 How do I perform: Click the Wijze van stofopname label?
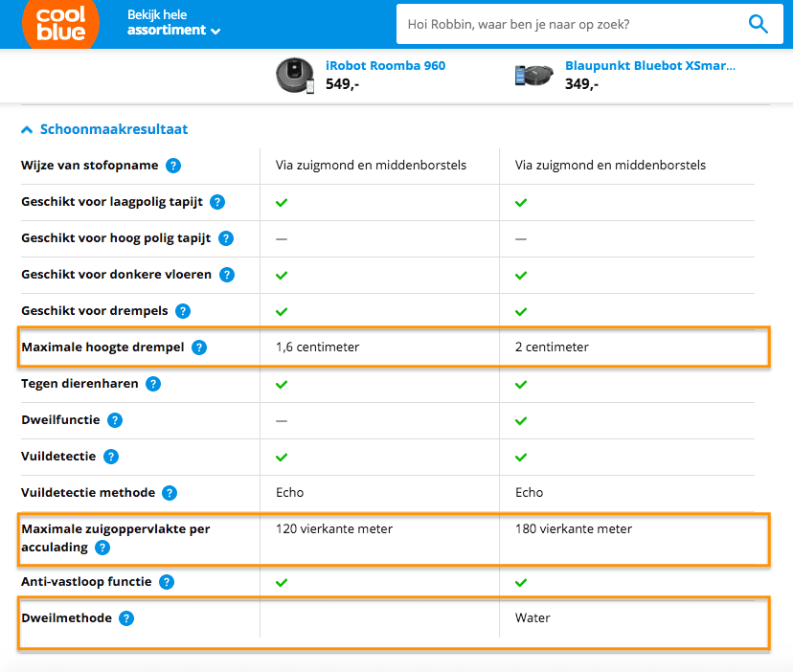coord(89,166)
